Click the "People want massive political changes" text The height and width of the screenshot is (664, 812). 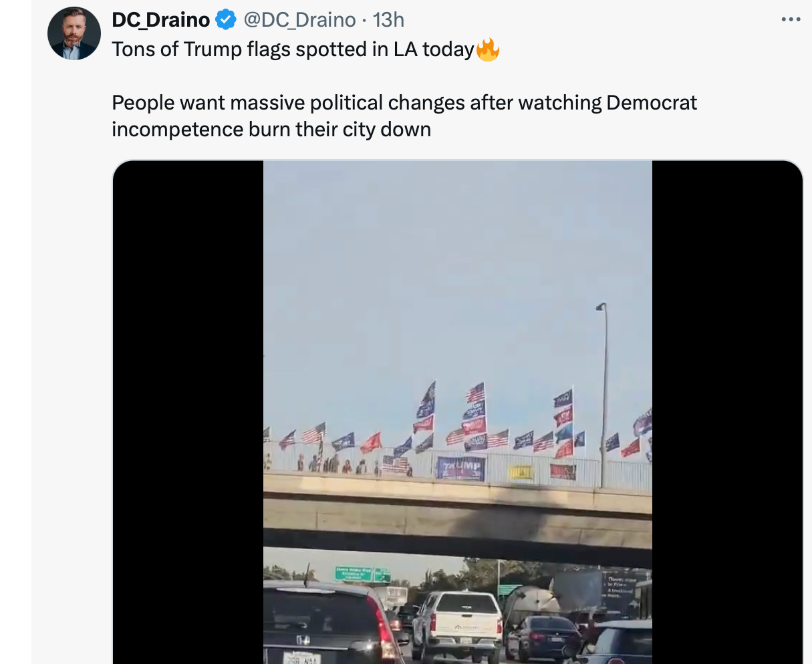click(404, 103)
